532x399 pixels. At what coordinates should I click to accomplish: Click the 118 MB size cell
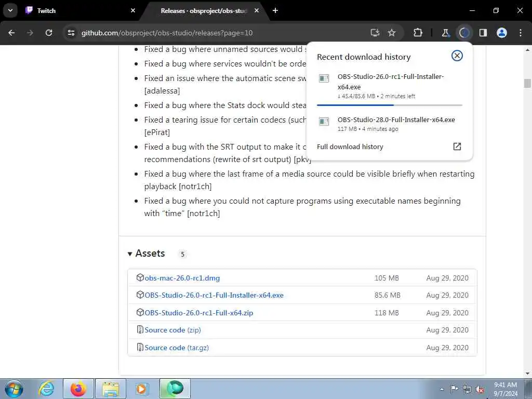tap(387, 313)
